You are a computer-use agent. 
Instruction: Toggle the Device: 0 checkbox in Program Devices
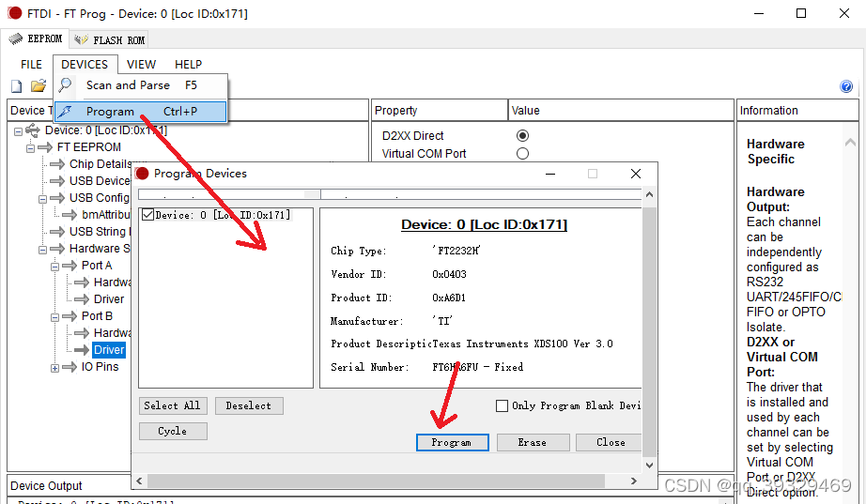[148, 214]
